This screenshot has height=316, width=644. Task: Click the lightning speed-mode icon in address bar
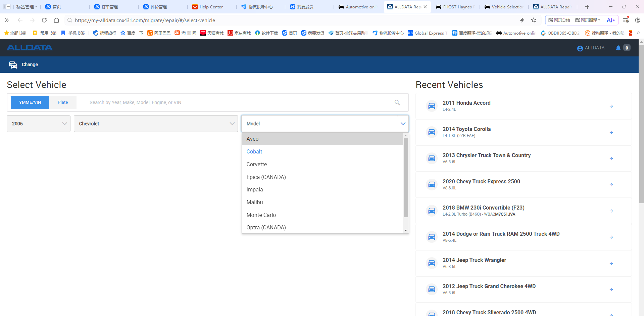(522, 20)
